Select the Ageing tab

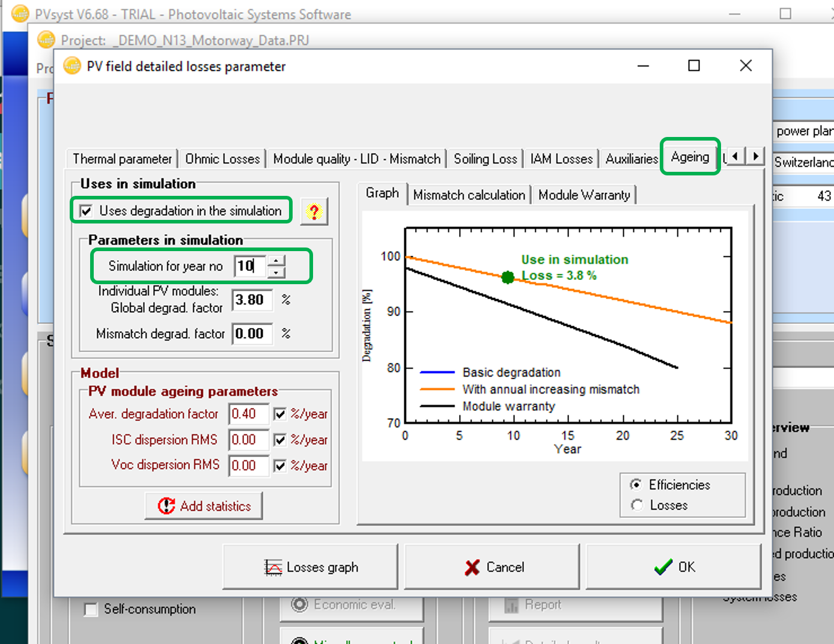coord(690,157)
